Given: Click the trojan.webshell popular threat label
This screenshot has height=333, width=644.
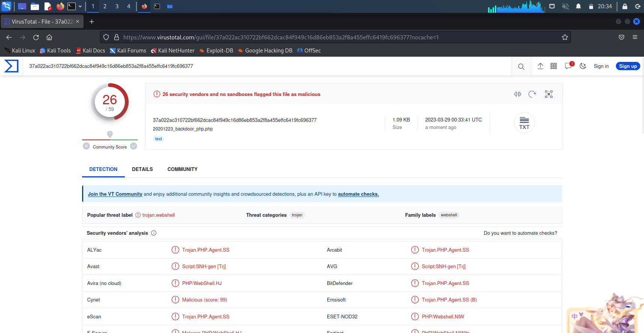Looking at the screenshot, I should point(159,215).
